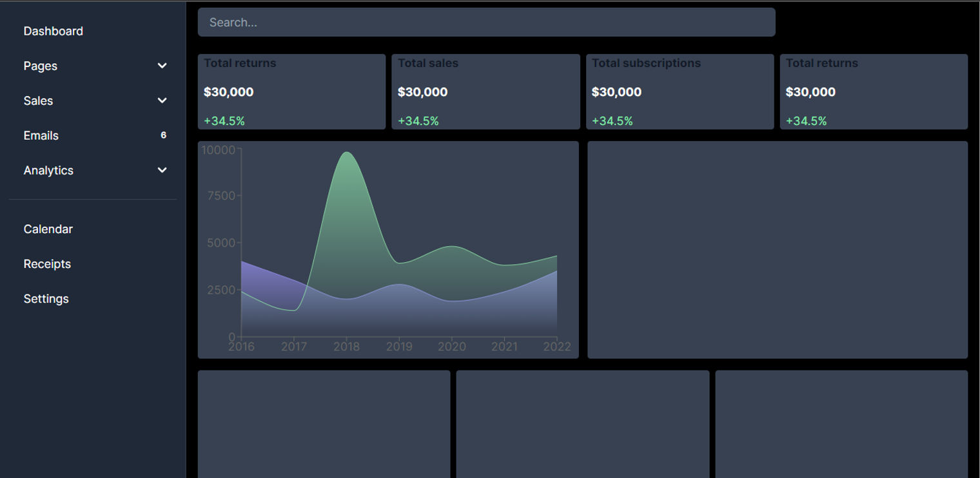
Task: Select the Total sales stat card
Action: tap(486, 91)
